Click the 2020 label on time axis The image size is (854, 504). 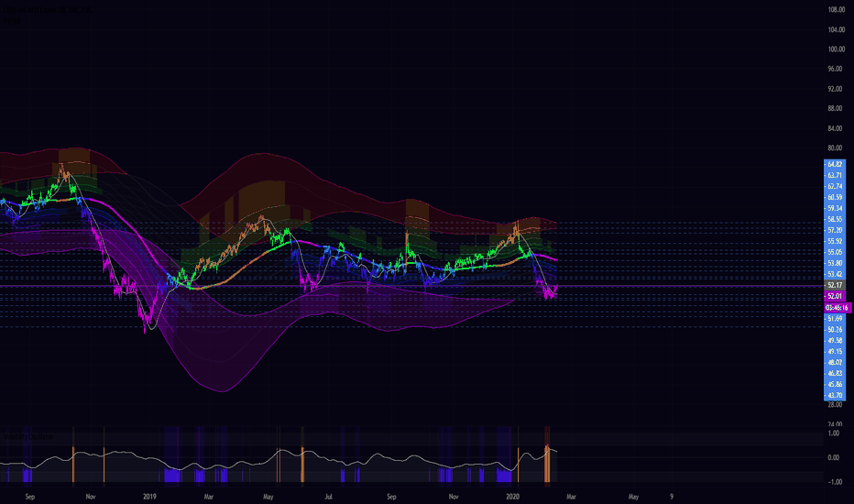point(512,497)
